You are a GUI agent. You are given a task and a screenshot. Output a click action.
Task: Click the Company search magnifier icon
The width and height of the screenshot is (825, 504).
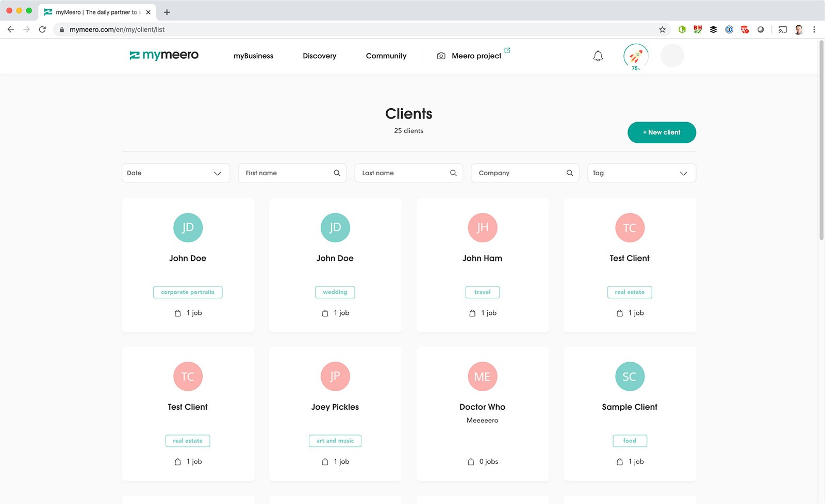[x=570, y=173]
